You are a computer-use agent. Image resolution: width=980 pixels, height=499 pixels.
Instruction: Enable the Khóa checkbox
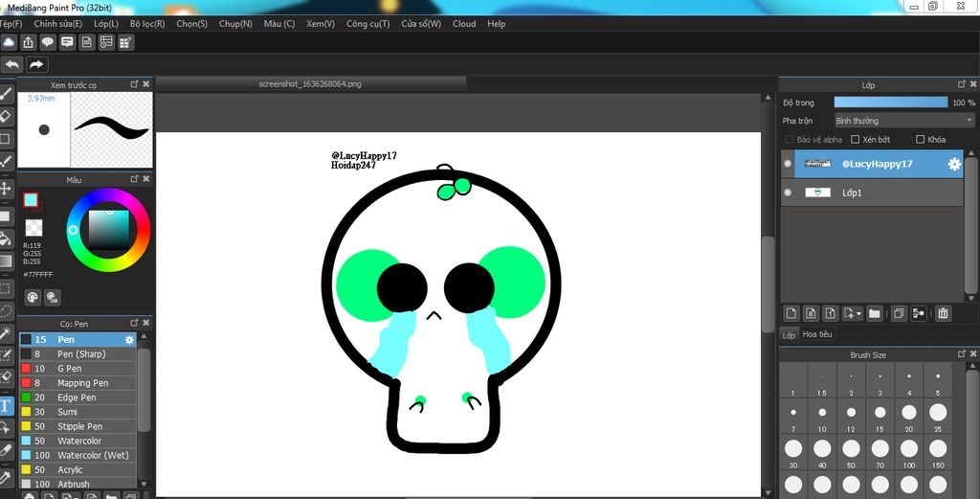tap(920, 140)
